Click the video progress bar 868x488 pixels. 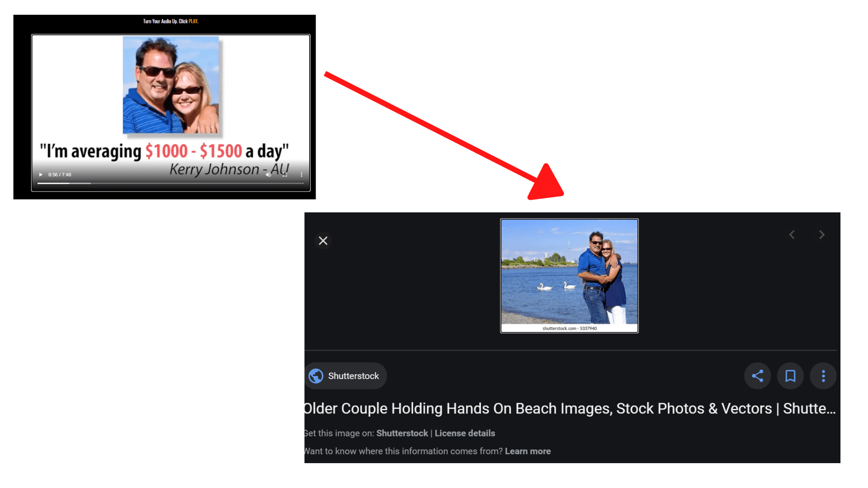pyautogui.click(x=170, y=183)
